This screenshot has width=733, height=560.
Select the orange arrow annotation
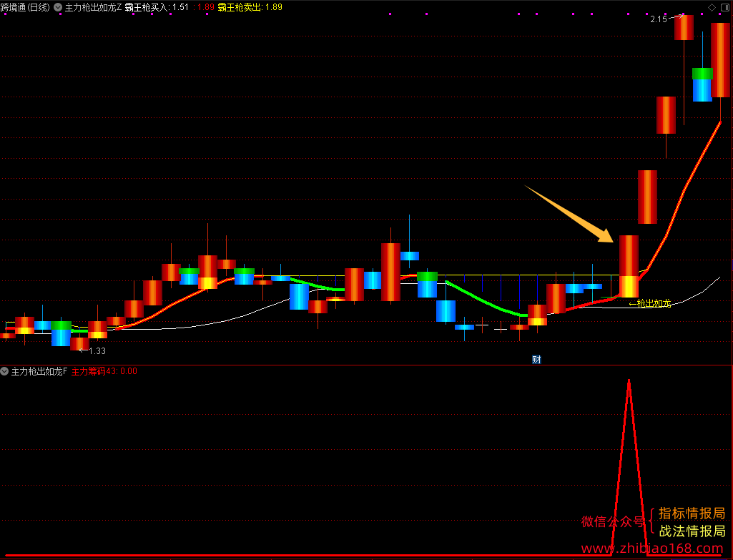[x=569, y=214]
